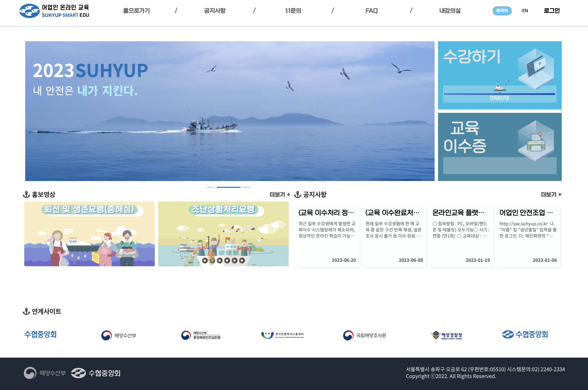Click the 한국선원복지고용센터 logo
Viewport: 588px width, 390px height.
pos(283,335)
